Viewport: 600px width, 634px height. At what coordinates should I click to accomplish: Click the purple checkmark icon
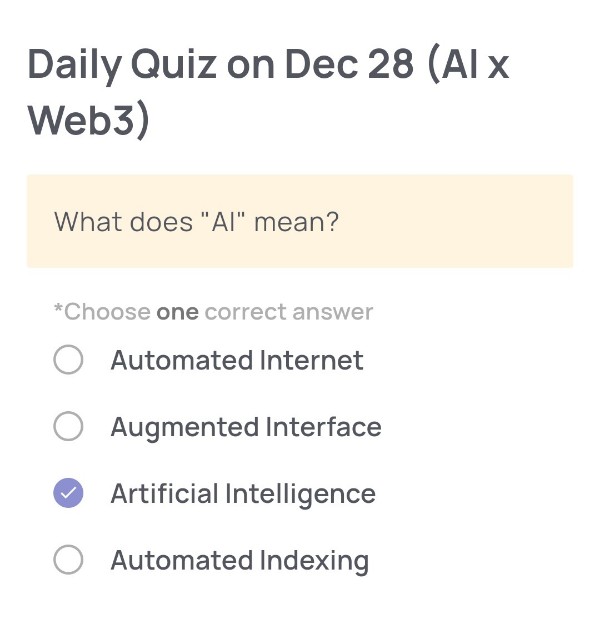tap(68, 494)
